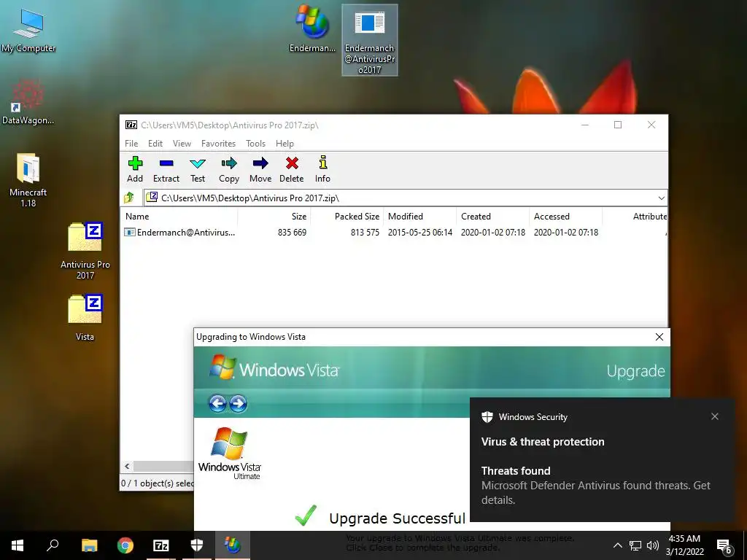Select the DataWagon desktop shortcut

(28, 102)
